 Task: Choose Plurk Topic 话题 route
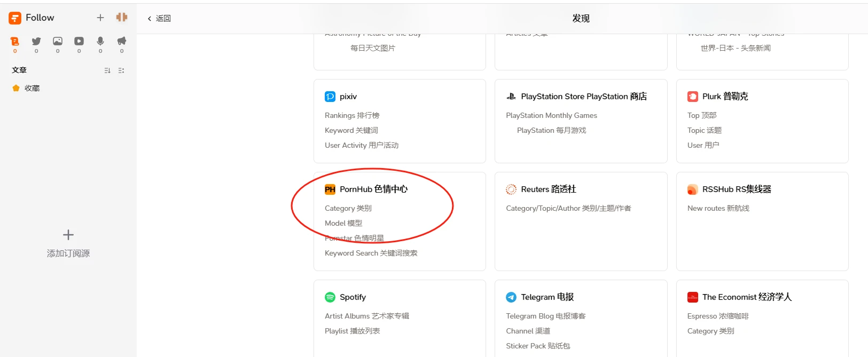[x=704, y=130]
